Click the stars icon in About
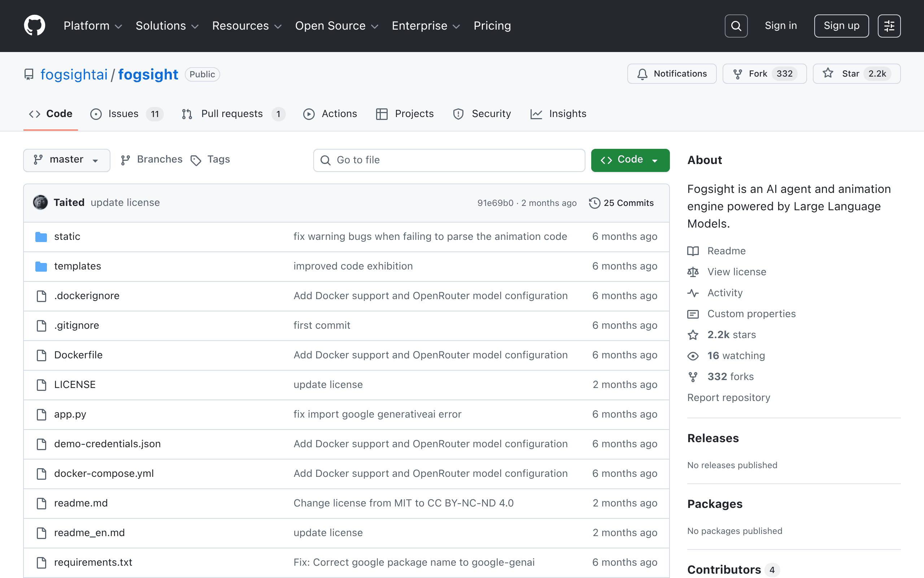 [693, 335]
